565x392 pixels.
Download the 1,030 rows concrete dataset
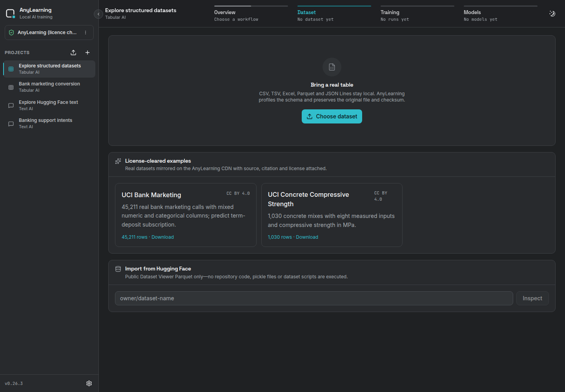pyautogui.click(x=293, y=237)
